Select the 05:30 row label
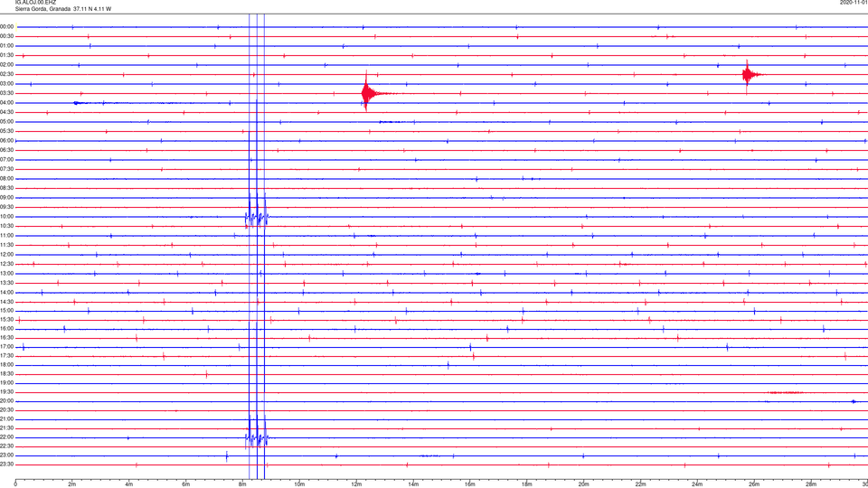The image size is (868, 488). [x=6, y=131]
